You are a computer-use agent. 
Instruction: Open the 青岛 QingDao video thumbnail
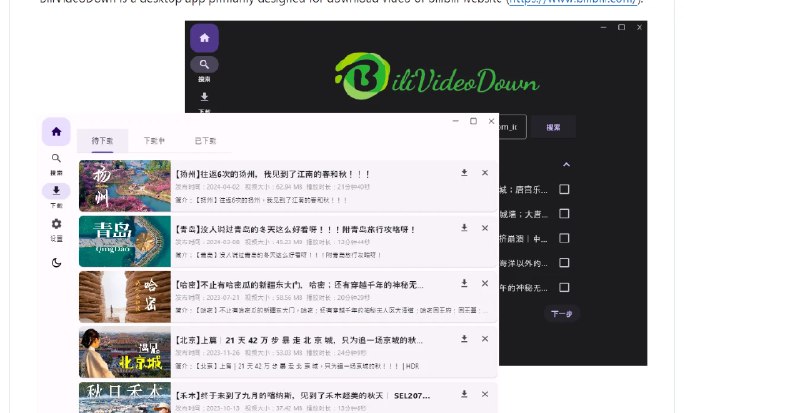click(125, 241)
